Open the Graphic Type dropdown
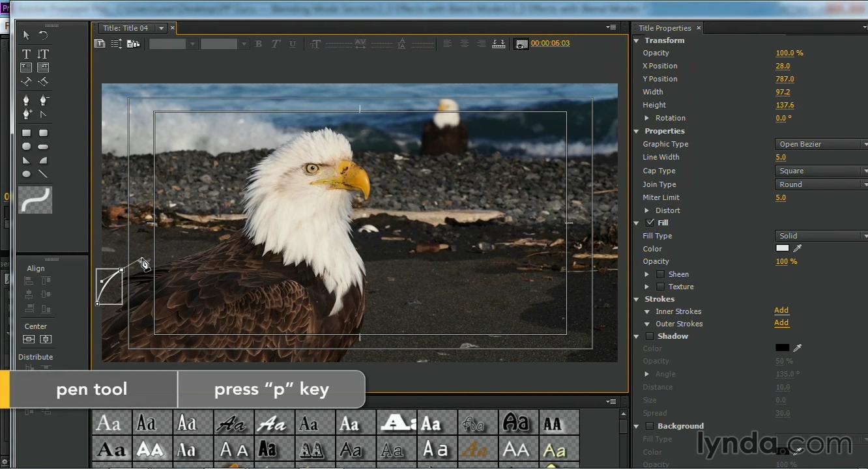 pos(821,144)
